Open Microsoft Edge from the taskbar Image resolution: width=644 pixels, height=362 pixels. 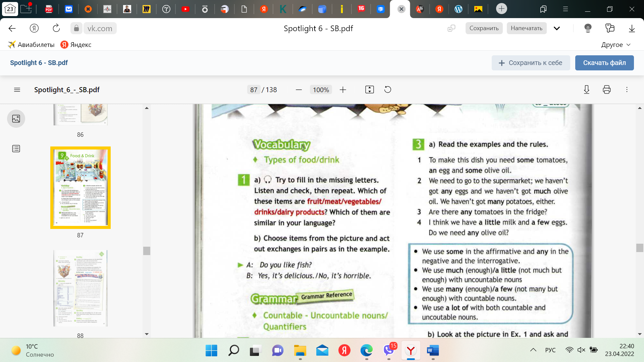[x=367, y=351]
